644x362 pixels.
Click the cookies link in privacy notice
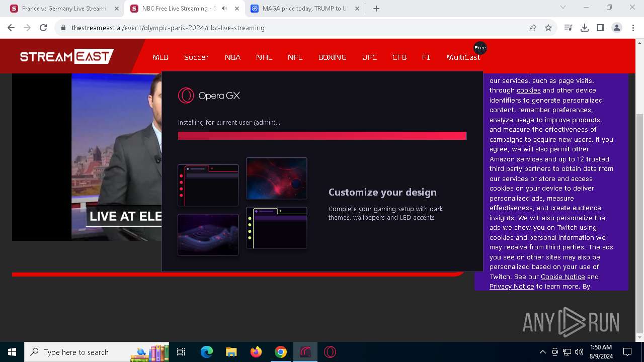pyautogui.click(x=528, y=90)
